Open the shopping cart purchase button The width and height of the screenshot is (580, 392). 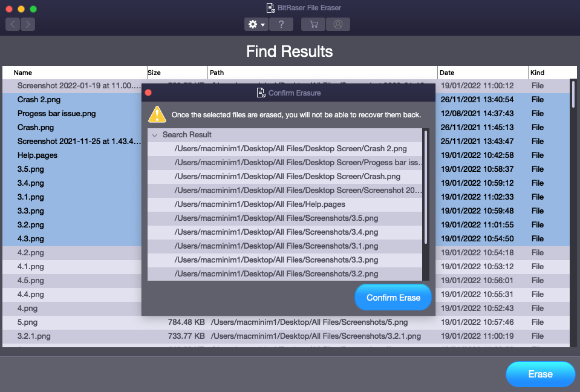(313, 24)
